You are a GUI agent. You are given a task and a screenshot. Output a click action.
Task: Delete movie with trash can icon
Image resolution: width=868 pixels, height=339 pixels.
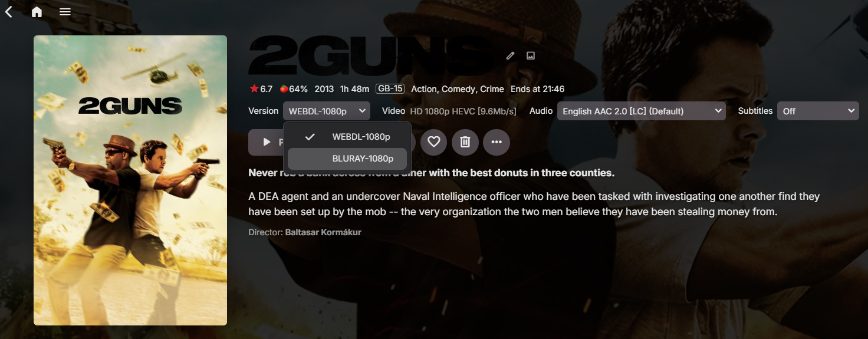[x=465, y=142]
